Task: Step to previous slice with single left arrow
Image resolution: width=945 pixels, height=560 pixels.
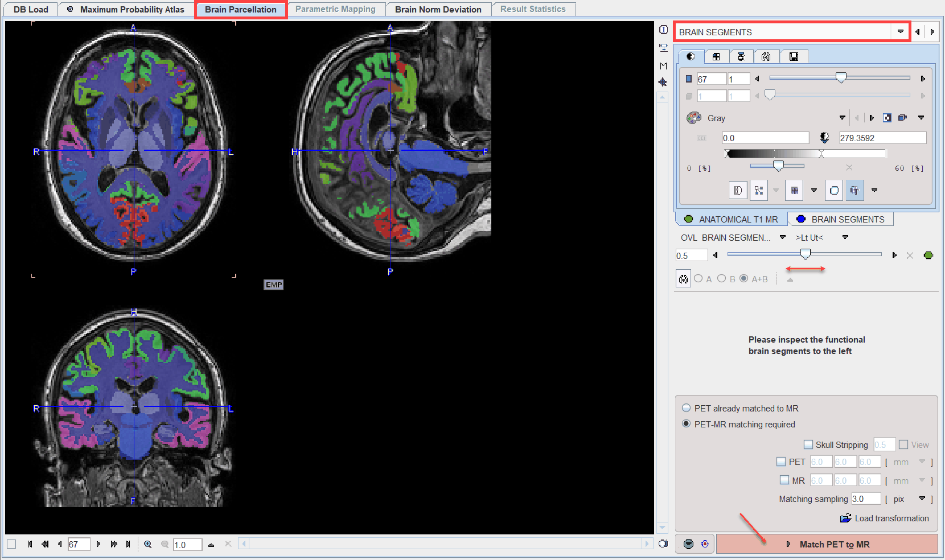Action: [x=60, y=544]
